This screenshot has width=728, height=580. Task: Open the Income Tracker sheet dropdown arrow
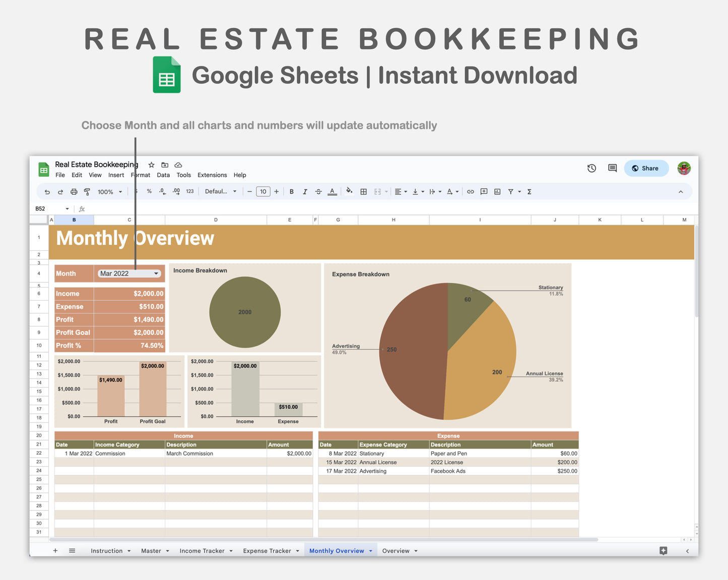click(x=231, y=550)
